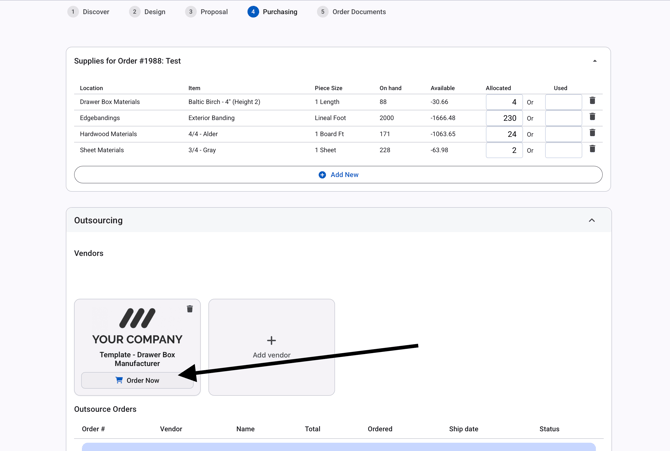
Task: Go to the Design step
Action: point(147,12)
